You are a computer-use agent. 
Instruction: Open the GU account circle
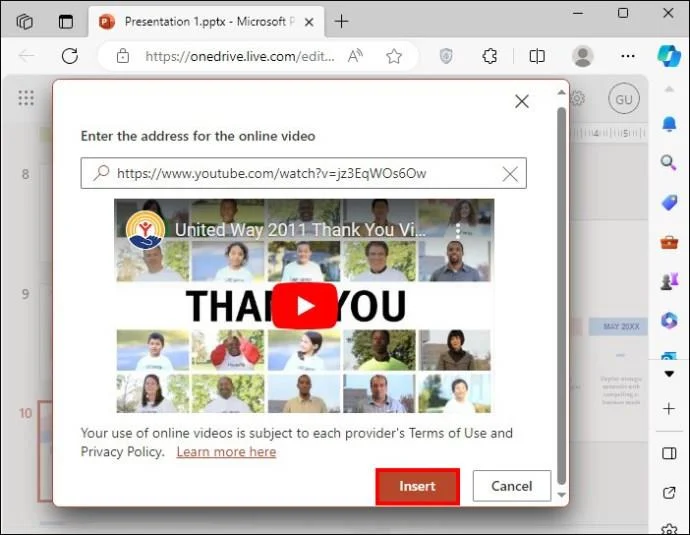click(624, 99)
